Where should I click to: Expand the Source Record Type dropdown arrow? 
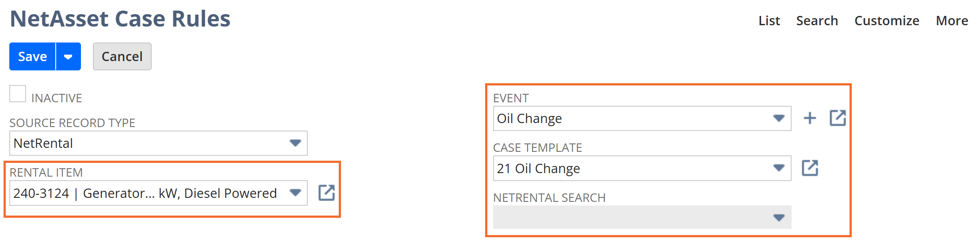pos(295,143)
